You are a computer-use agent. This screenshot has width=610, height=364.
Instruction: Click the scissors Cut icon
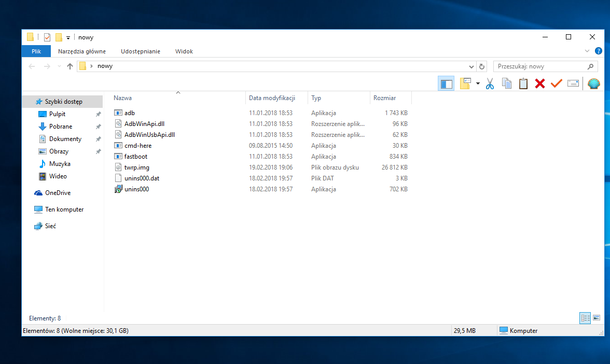click(490, 83)
